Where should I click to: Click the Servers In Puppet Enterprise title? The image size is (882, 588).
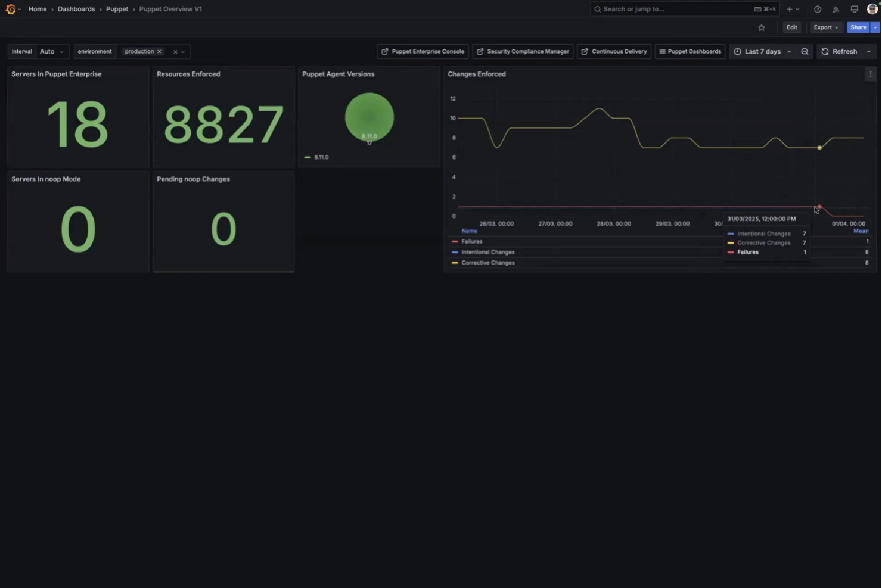57,74
